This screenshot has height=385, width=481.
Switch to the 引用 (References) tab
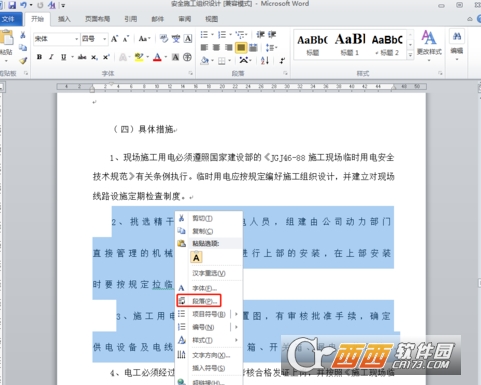pyautogui.click(x=131, y=19)
